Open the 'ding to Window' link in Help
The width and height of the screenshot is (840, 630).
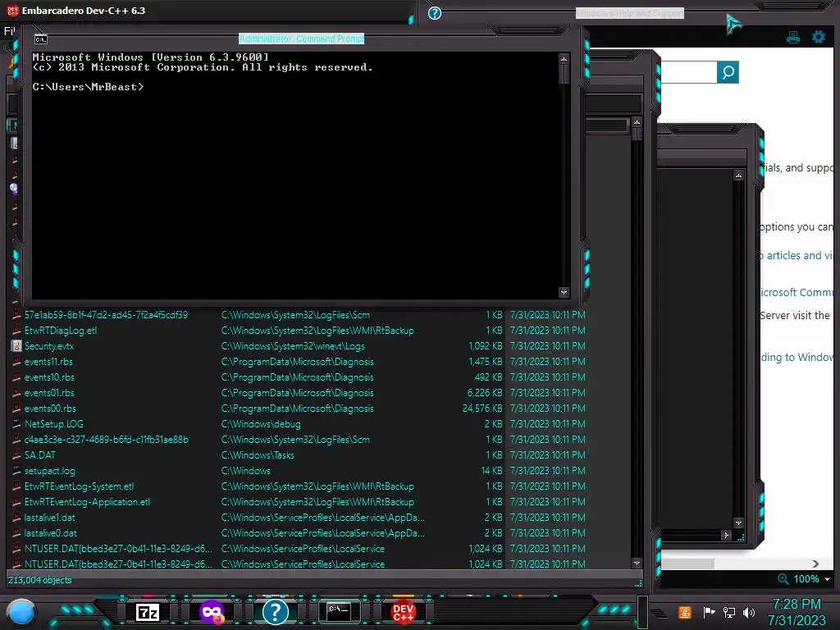(797, 358)
